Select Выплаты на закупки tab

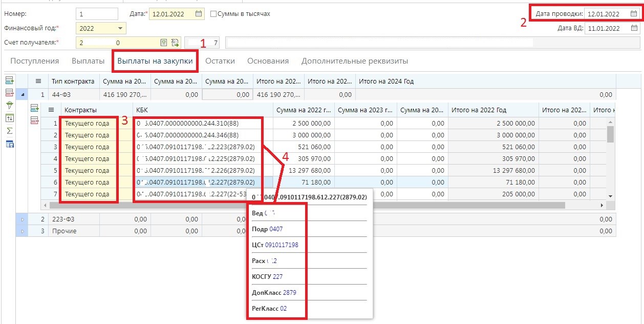(155, 61)
